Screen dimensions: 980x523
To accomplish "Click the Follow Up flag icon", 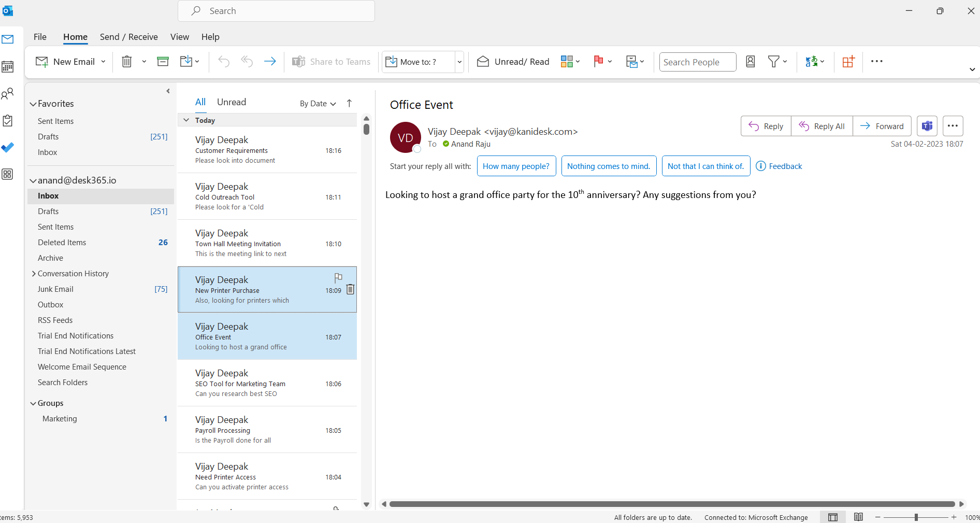I will (x=599, y=61).
